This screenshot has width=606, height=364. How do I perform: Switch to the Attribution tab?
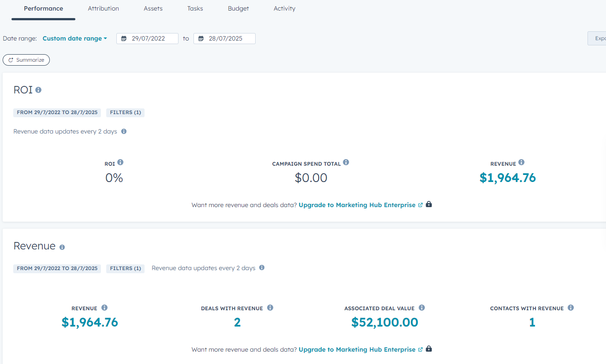(103, 8)
